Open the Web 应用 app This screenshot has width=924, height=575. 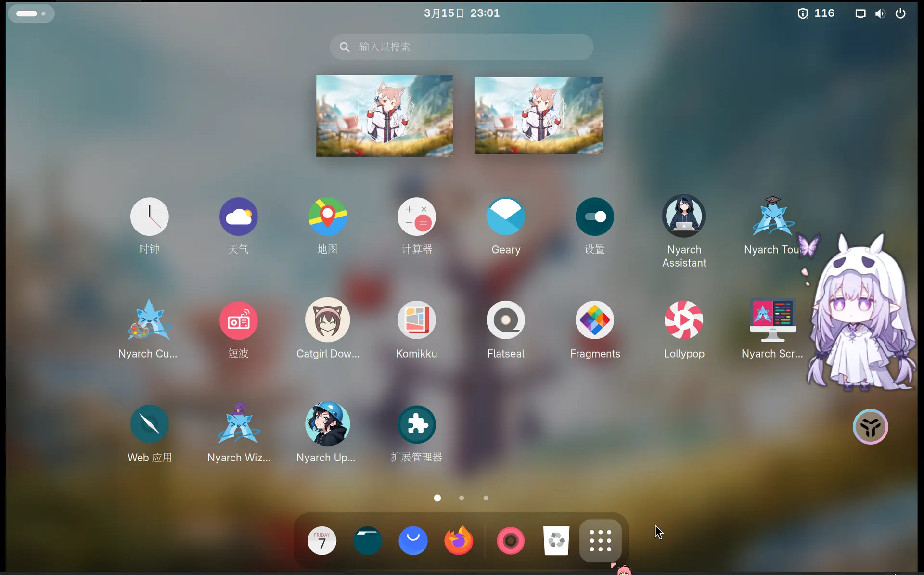(x=149, y=424)
